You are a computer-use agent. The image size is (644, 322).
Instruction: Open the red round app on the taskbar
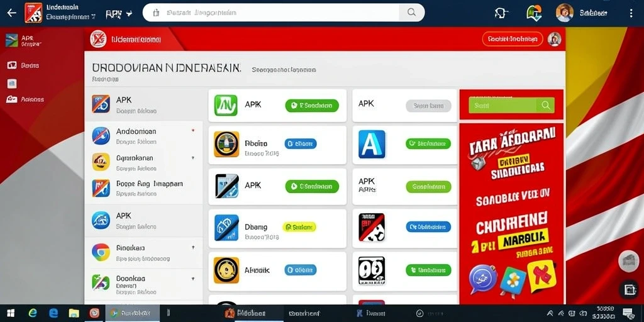(94, 313)
